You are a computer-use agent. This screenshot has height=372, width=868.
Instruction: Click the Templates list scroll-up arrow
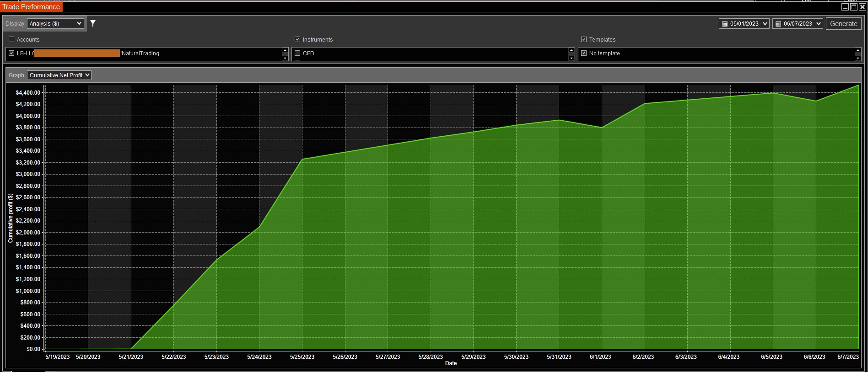(857, 50)
